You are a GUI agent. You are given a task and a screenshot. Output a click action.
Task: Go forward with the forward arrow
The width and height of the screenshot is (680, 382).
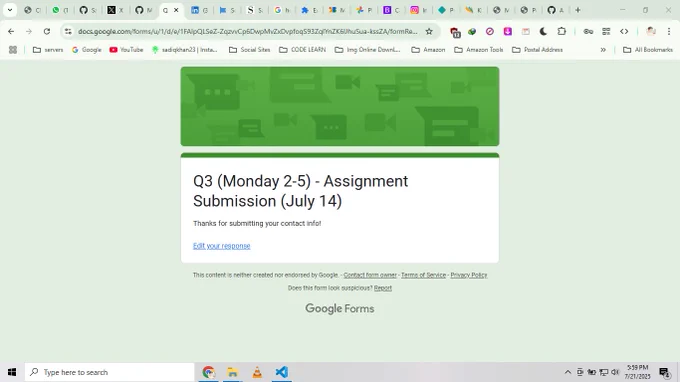pyautogui.click(x=29, y=31)
